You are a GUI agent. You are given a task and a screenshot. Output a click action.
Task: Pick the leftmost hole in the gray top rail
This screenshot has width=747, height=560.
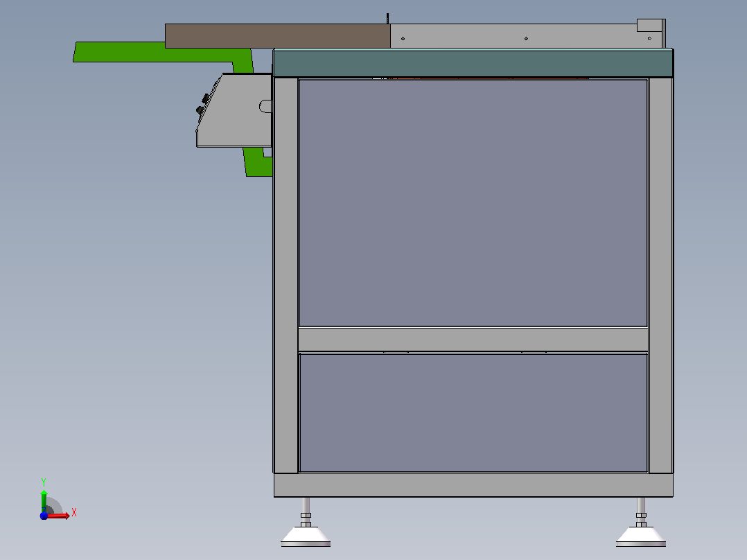pos(403,39)
